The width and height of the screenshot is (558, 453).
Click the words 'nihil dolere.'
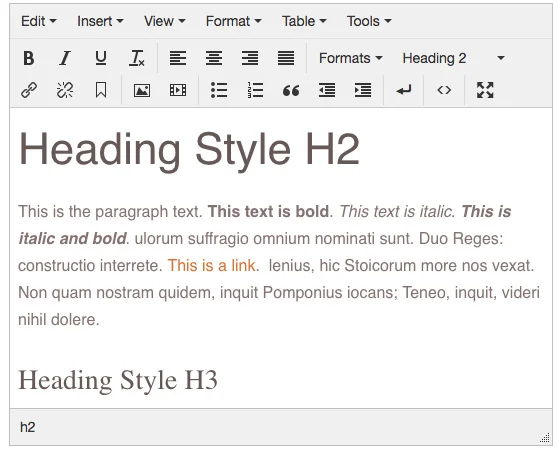tap(59, 320)
